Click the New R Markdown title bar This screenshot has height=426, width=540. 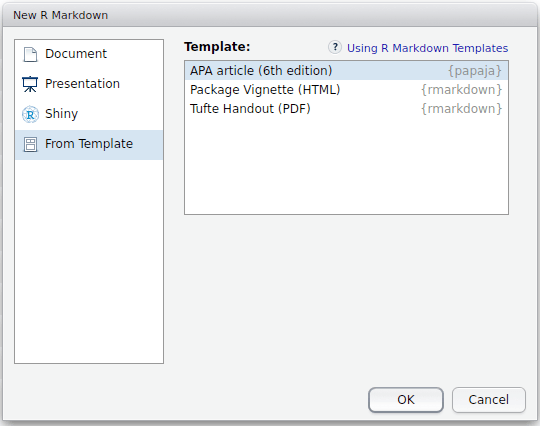pos(270,15)
